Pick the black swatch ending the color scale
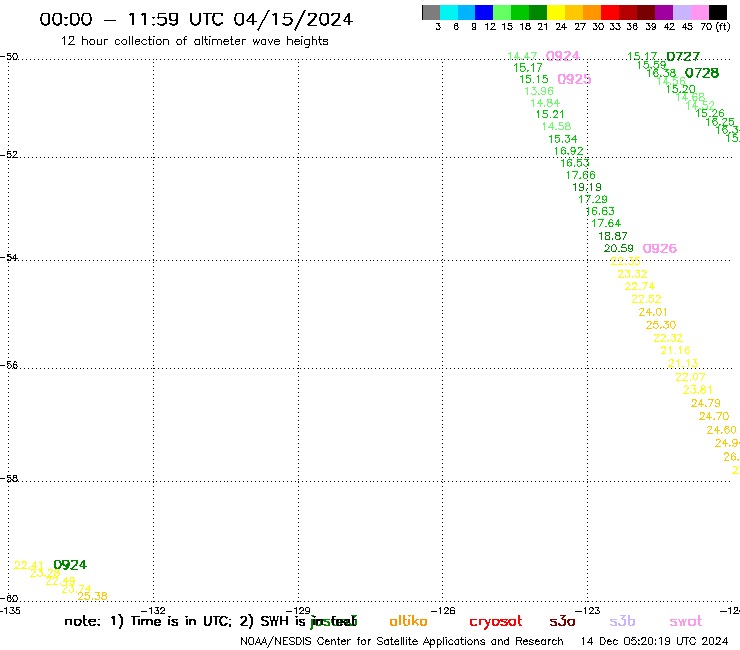The image size is (740, 650). [x=717, y=12]
